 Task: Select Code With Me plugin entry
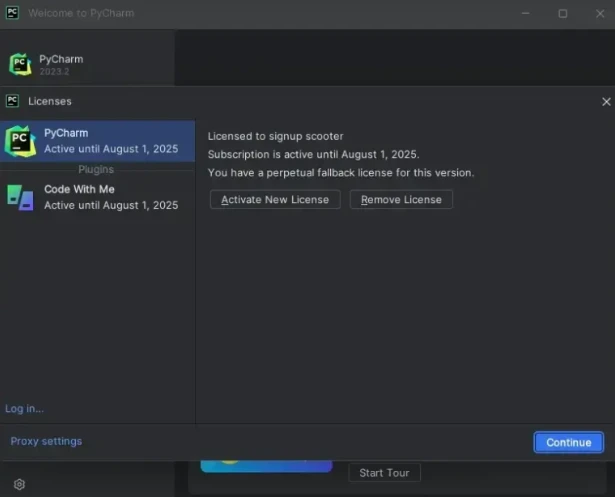(98, 197)
